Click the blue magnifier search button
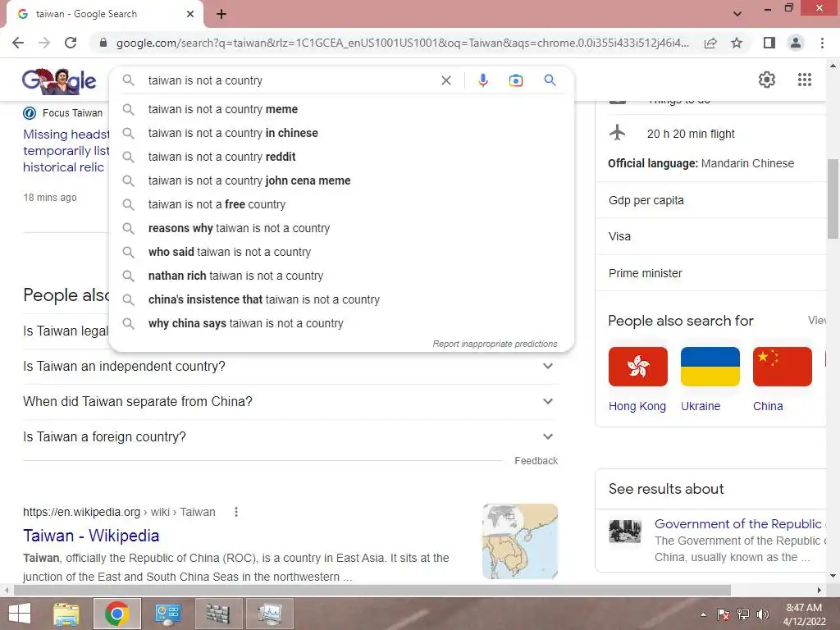Viewport: 840px width, 630px height. point(550,80)
